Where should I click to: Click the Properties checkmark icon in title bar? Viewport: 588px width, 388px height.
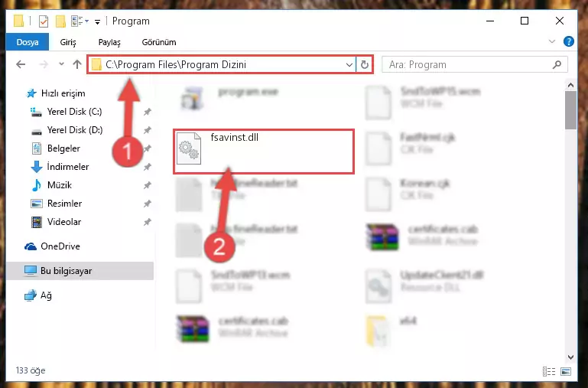(44, 21)
